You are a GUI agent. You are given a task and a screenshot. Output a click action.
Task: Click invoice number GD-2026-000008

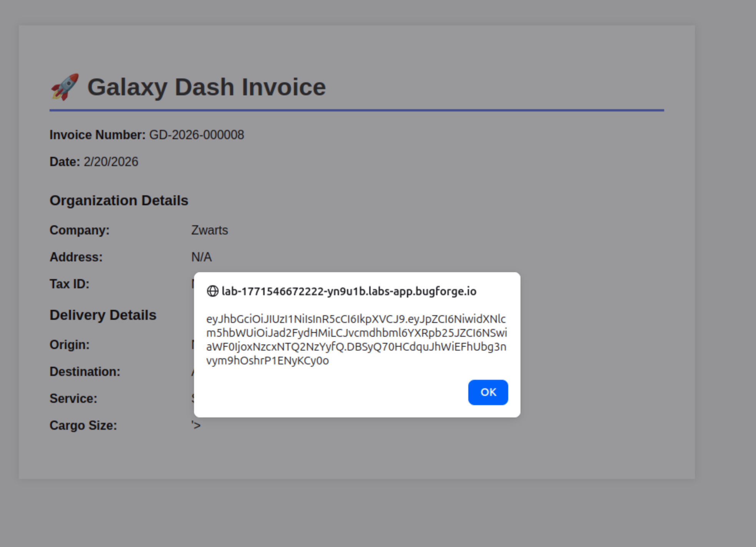click(x=196, y=135)
